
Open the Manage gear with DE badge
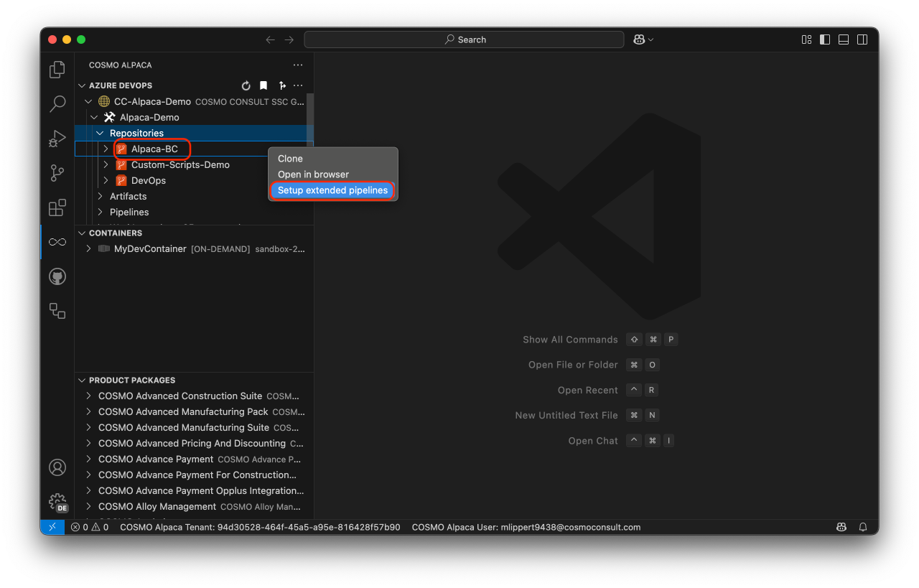(x=57, y=502)
